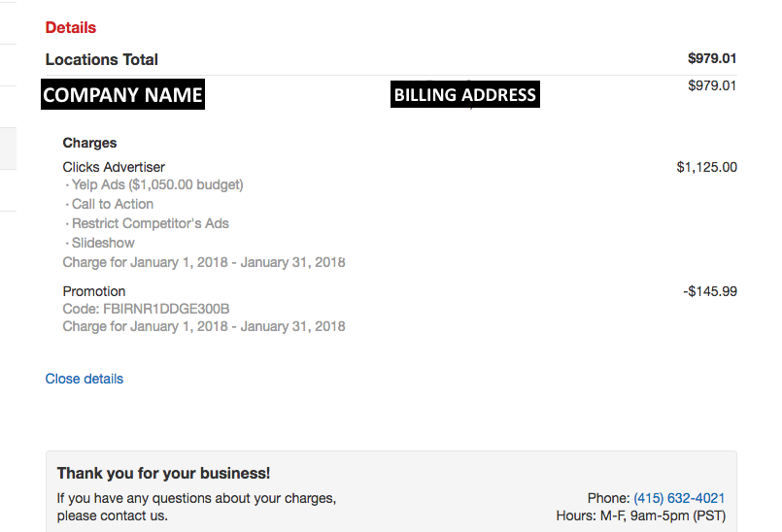Click the Hours M-F 9am-5pm text
The height and width of the screenshot is (532, 782).
click(641, 515)
